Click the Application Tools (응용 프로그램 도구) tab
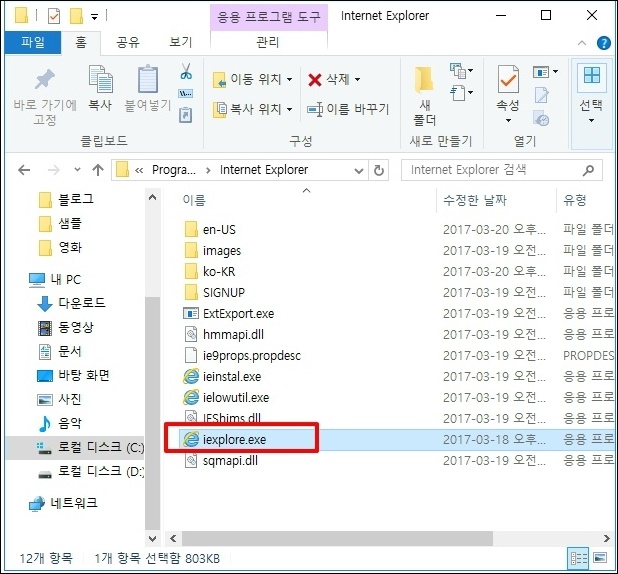Viewport: 618px width, 574px height. point(269,17)
